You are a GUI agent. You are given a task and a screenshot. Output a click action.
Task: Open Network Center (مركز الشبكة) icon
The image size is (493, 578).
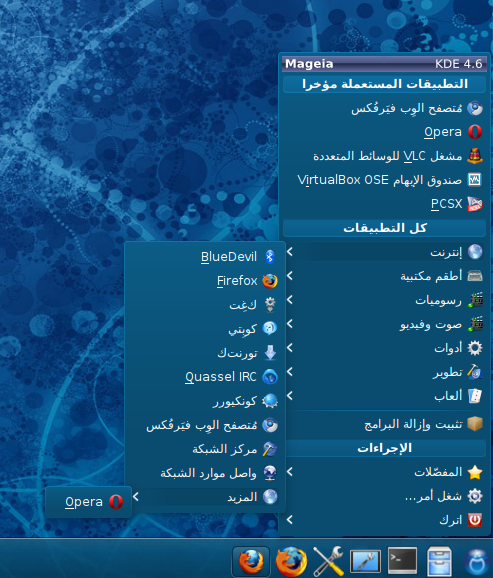coord(270,449)
